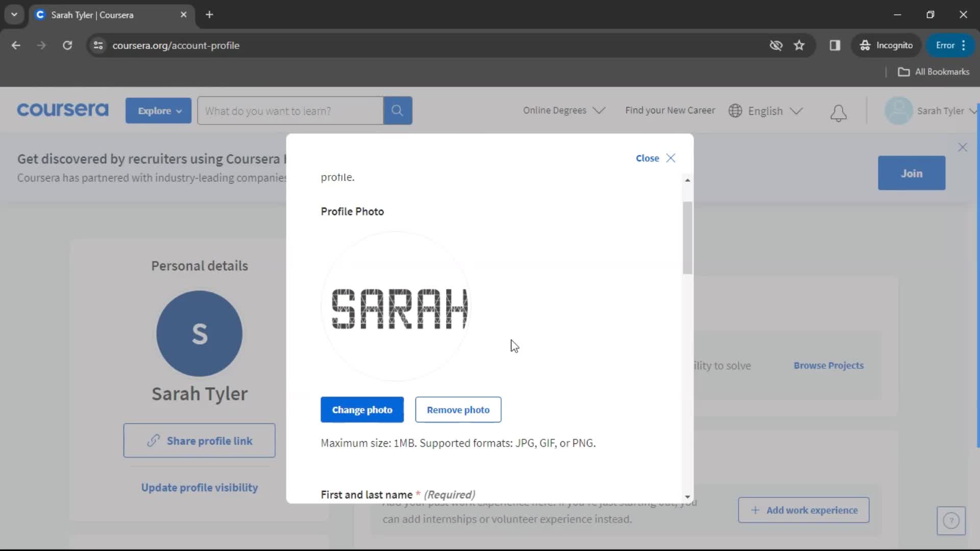
Task: Scroll down in the modal dialog
Action: tap(687, 496)
